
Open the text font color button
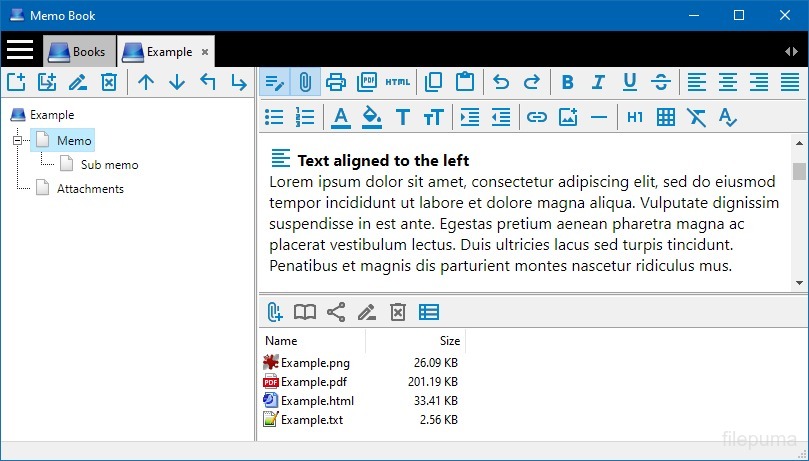(x=341, y=117)
